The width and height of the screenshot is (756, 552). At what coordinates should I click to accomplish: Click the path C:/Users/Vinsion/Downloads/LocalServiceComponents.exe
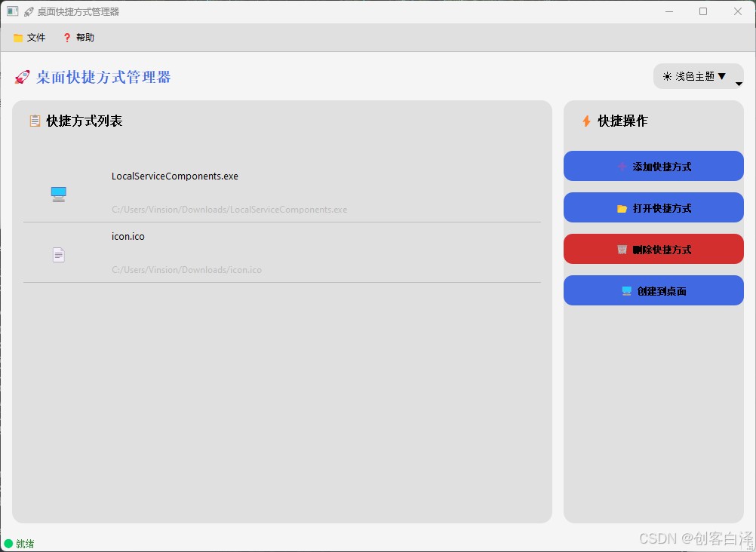[229, 210]
